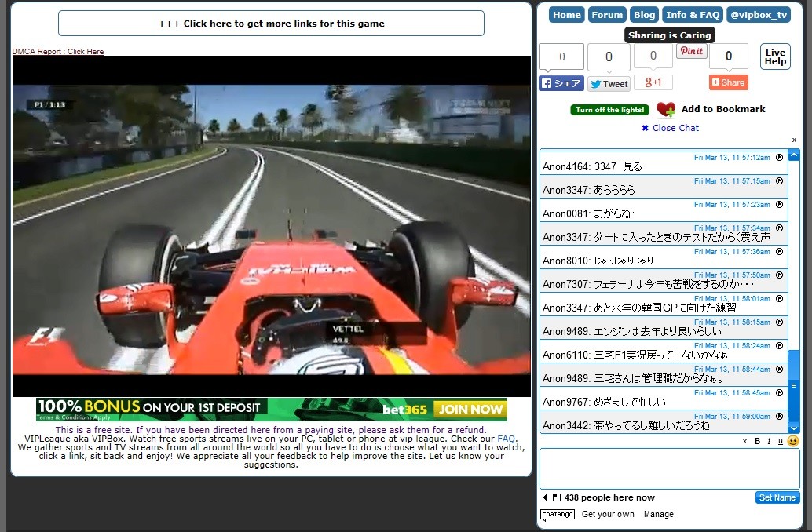Image resolution: width=812 pixels, height=532 pixels.
Task: Open Info & FAQ page
Action: click(x=693, y=15)
